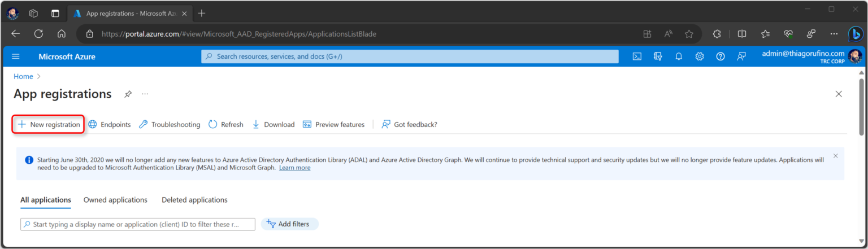This screenshot has width=868, height=249.
Task: Open a new browser tab with the plus icon
Action: (202, 13)
